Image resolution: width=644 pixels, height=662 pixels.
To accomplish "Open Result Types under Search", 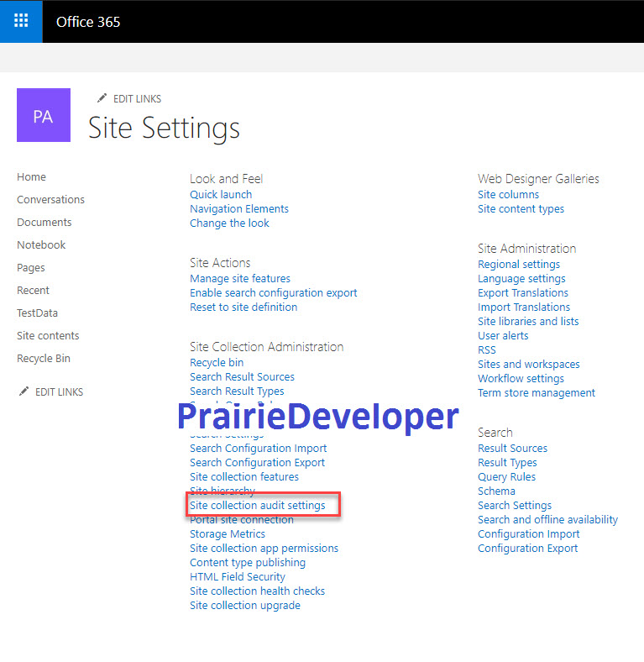I will (507, 463).
